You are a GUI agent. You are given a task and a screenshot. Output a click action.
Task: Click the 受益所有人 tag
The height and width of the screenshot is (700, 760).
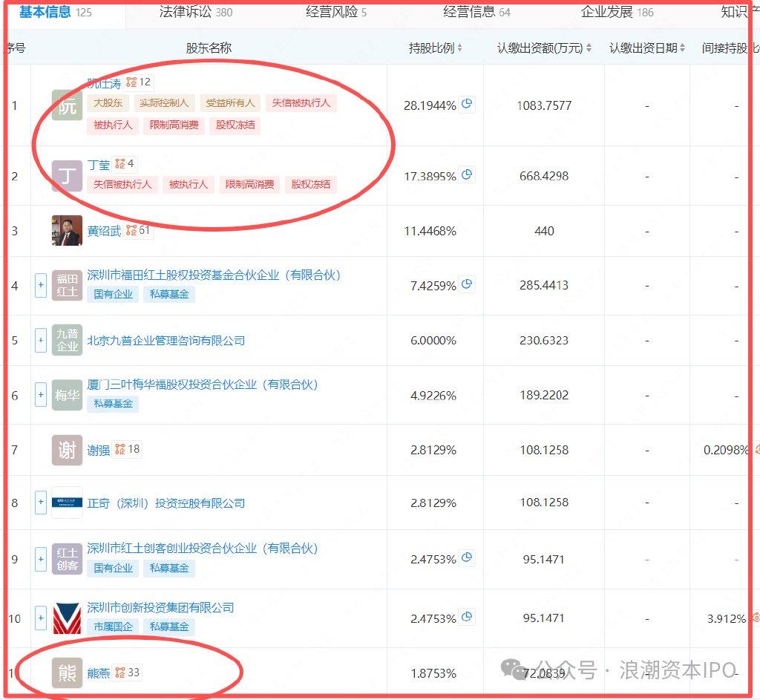(230, 102)
